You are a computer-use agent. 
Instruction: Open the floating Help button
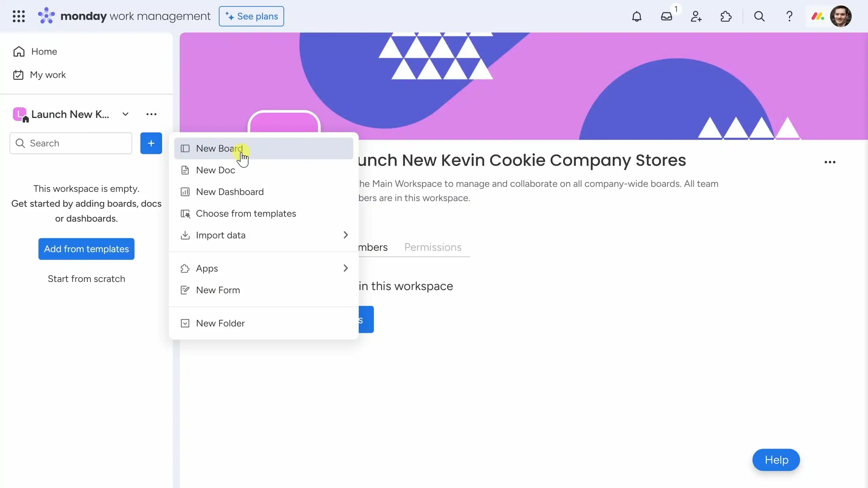pyautogui.click(x=776, y=460)
